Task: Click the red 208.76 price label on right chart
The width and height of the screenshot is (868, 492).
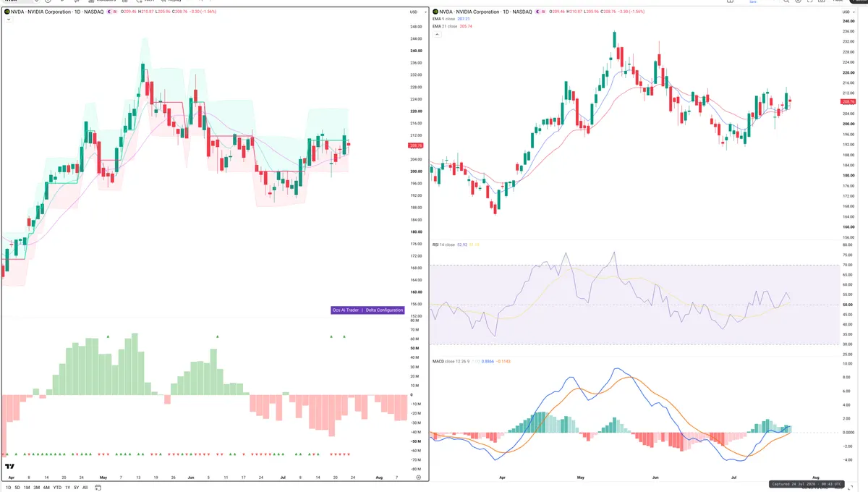Action: click(x=848, y=101)
